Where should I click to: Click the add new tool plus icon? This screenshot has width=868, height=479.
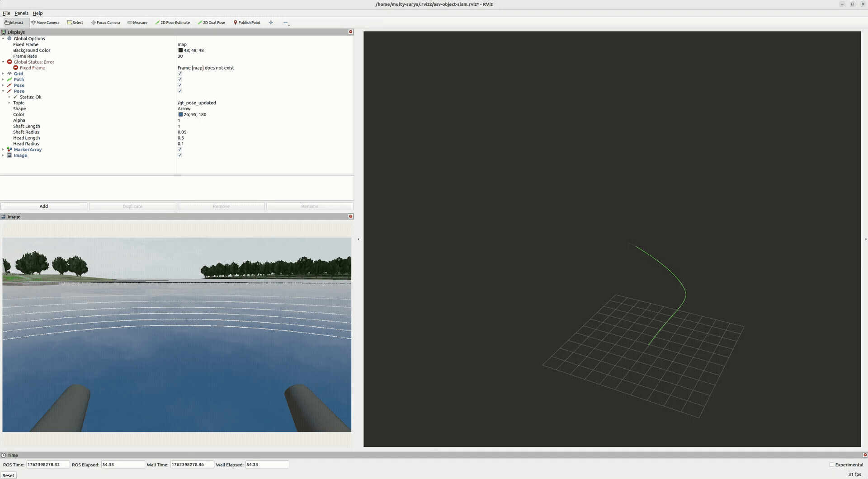[x=270, y=22]
